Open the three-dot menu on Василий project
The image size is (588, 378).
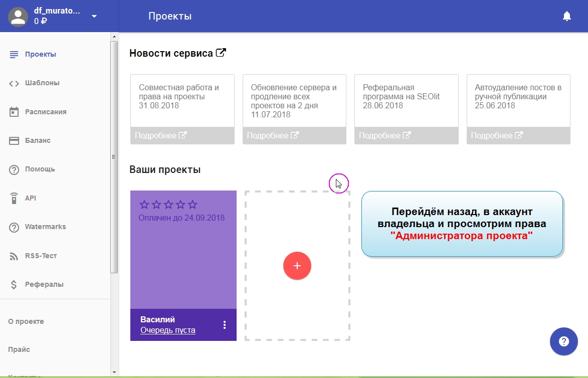point(225,325)
